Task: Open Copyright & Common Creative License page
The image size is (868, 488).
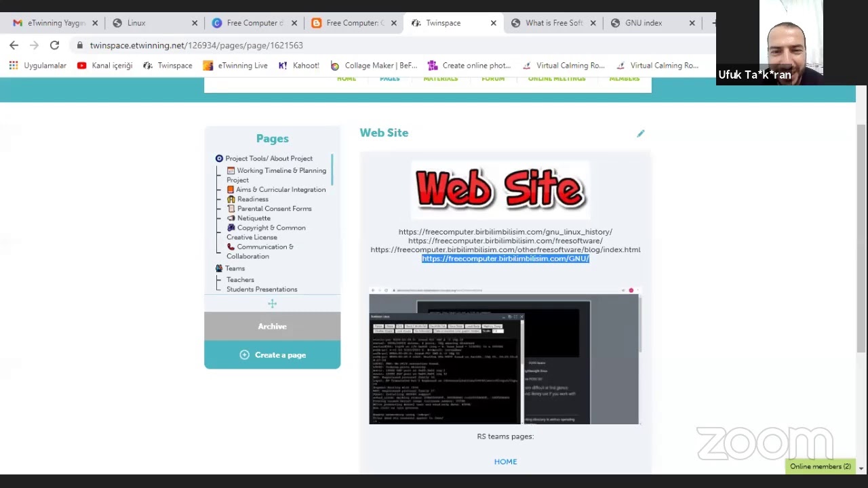Action: click(267, 232)
